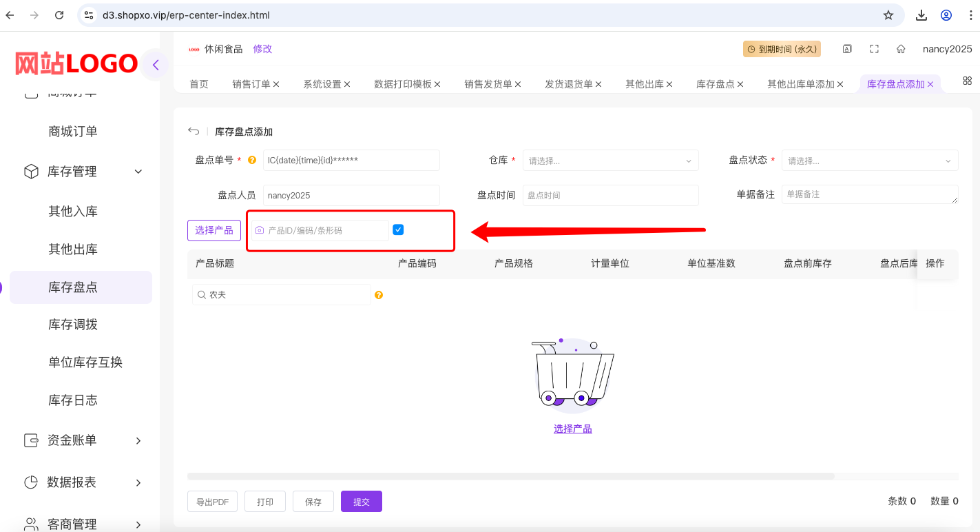Click the back arrow beside 库存盘点添加 title
The image size is (980, 532).
[x=194, y=132]
